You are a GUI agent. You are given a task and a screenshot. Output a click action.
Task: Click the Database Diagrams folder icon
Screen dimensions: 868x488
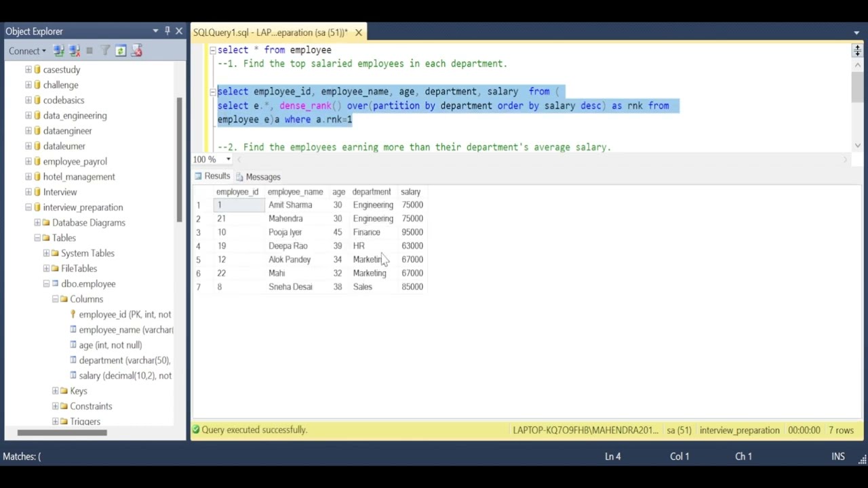click(x=45, y=222)
